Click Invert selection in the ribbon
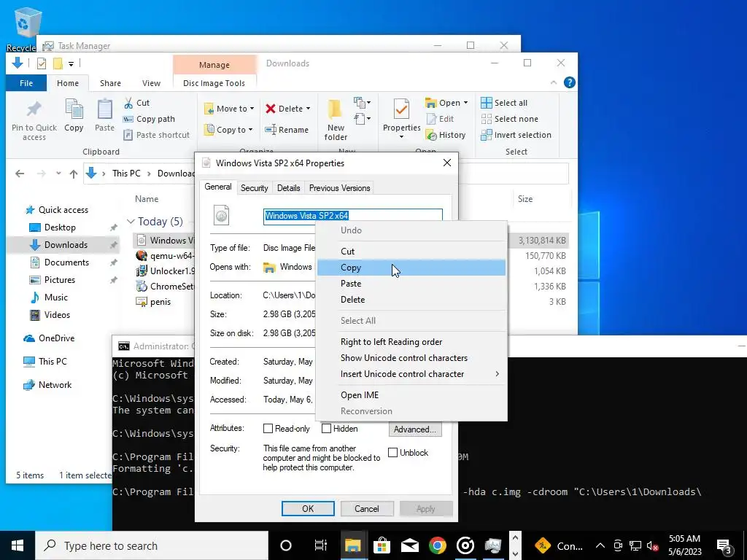This screenshot has width=747, height=560. click(x=516, y=135)
